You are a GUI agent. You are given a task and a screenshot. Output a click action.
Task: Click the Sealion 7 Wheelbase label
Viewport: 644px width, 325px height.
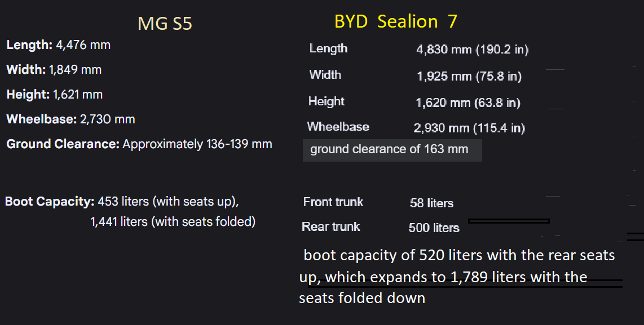pyautogui.click(x=338, y=127)
